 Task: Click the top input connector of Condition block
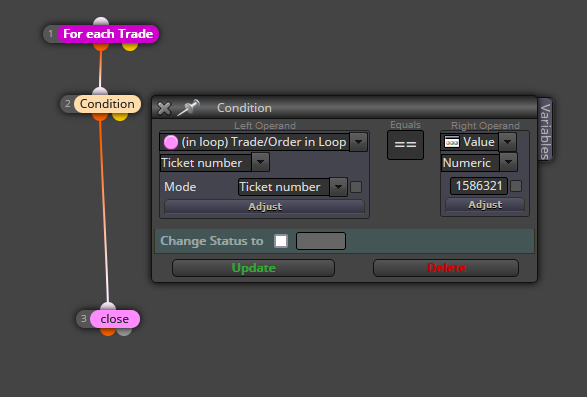[100, 91]
